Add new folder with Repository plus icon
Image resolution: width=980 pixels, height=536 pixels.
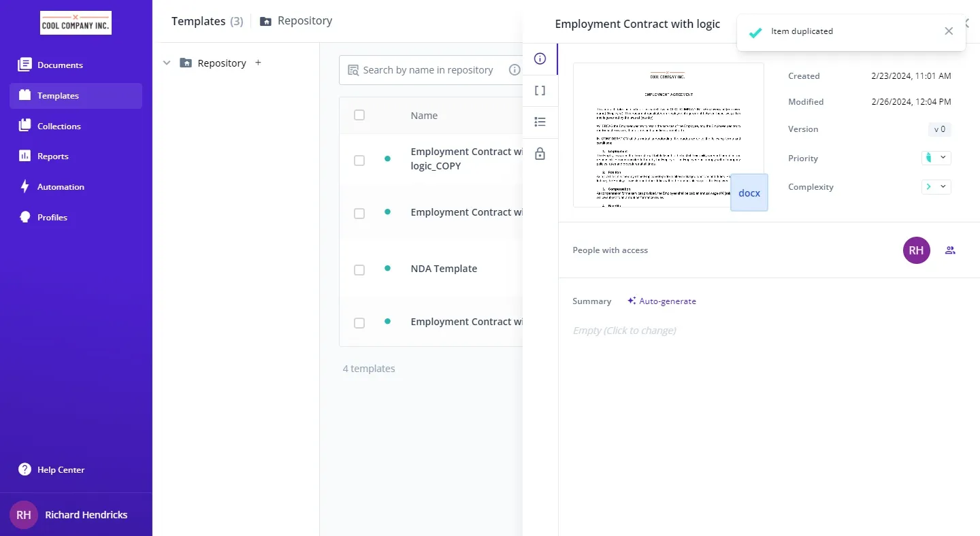coord(258,63)
